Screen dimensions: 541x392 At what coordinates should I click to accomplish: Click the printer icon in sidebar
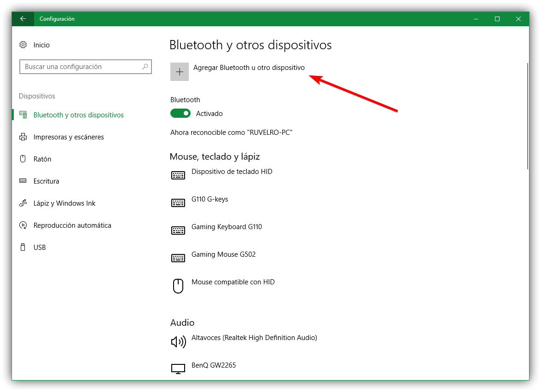[x=23, y=137]
